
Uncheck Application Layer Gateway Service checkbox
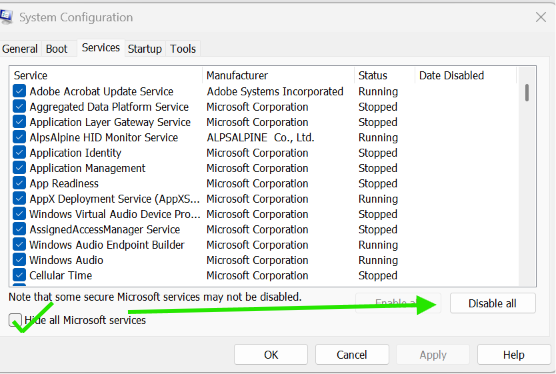(19, 122)
